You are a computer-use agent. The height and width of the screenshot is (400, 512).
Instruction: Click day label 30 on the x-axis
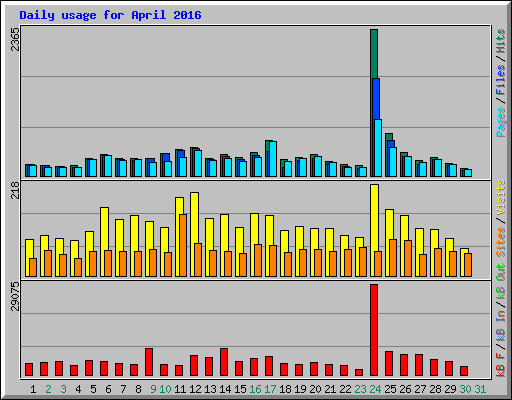[465, 389]
